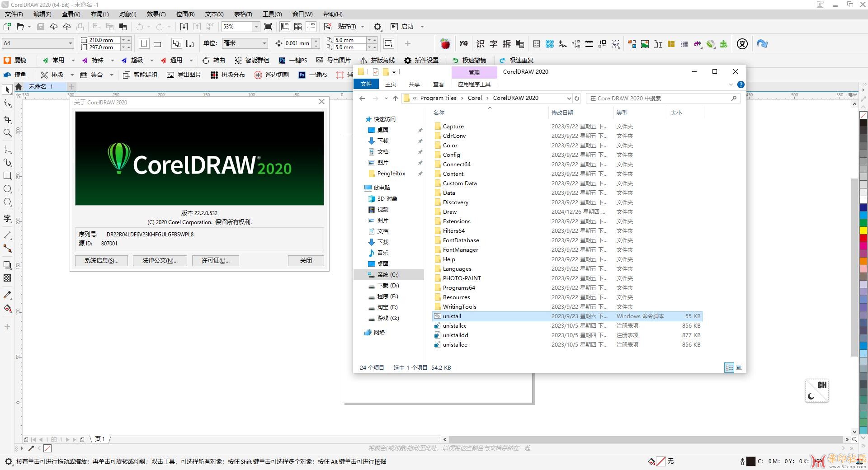Expand the 常用 plugin dropdown arrow
Screen dimensions: 868x470
(x=73, y=60)
